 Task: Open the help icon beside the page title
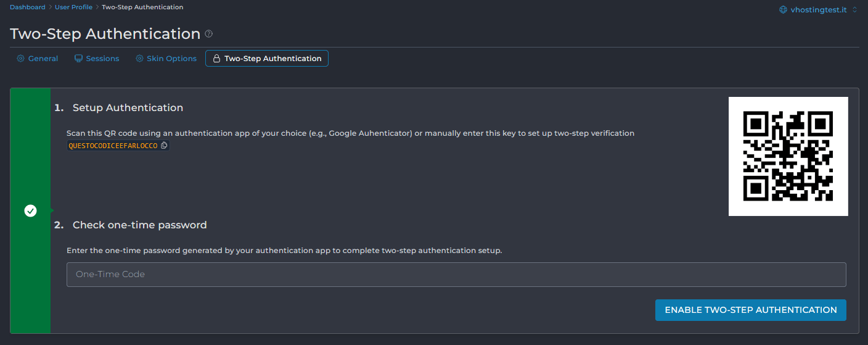(x=209, y=34)
